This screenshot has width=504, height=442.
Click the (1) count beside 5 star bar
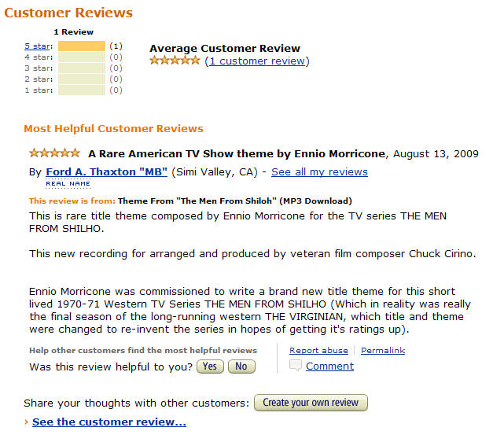[116, 46]
